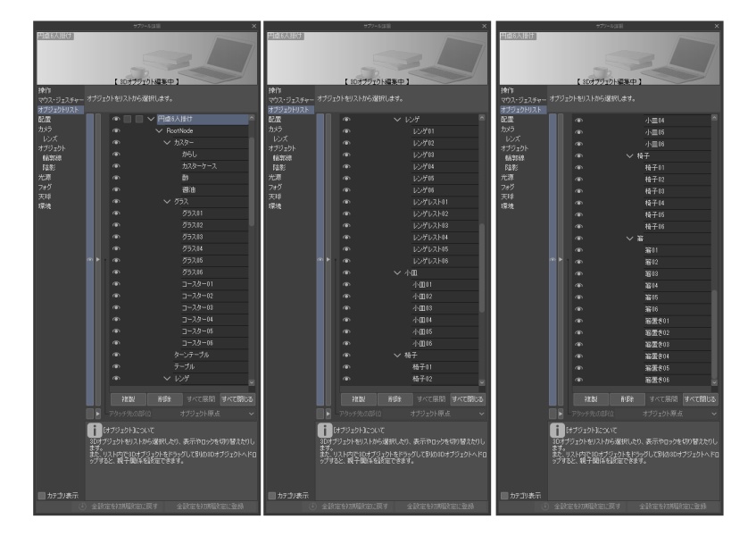Hide レンゲ06 via its eye icon
Screen dimensions: 756x536
[346, 190]
